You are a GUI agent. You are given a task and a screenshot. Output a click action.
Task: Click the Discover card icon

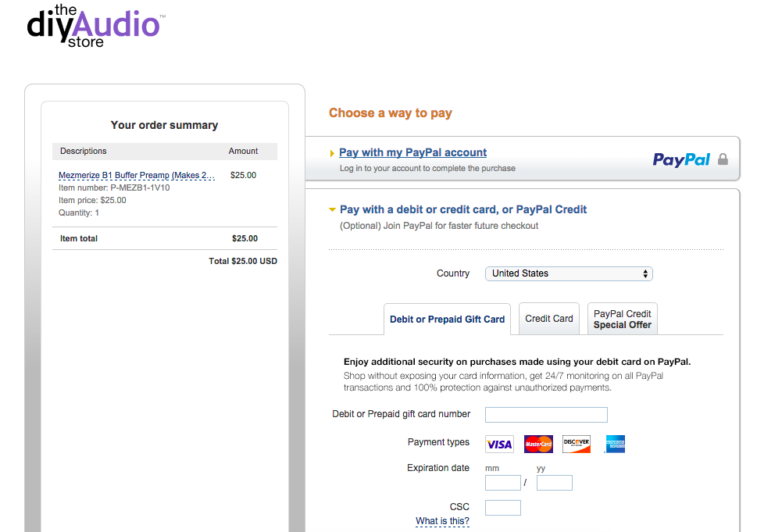(577, 444)
